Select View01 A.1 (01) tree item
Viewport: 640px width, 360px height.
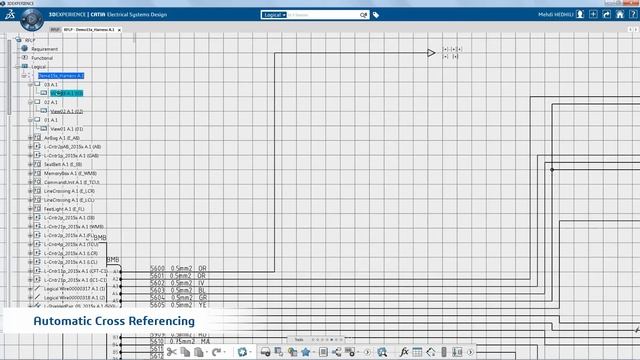67,129
